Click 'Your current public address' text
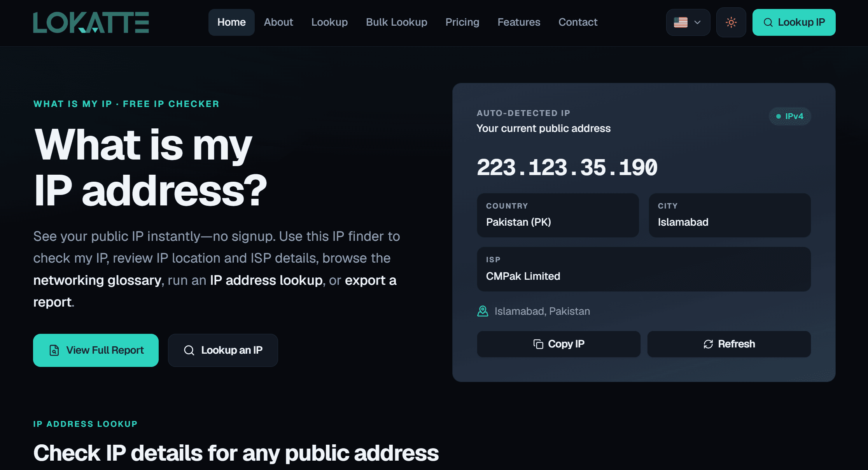Screen dimensions: 868x470 (x=544, y=128)
